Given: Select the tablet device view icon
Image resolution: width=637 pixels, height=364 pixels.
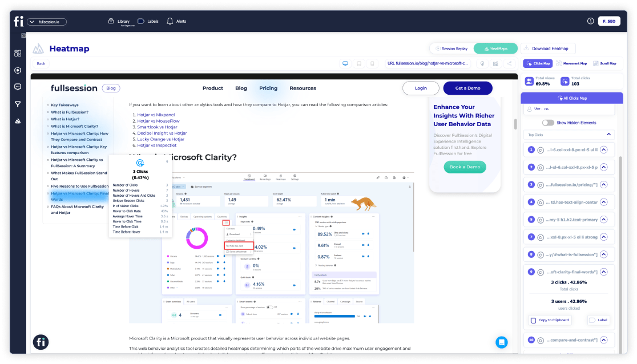Looking at the screenshot, I should (x=359, y=64).
